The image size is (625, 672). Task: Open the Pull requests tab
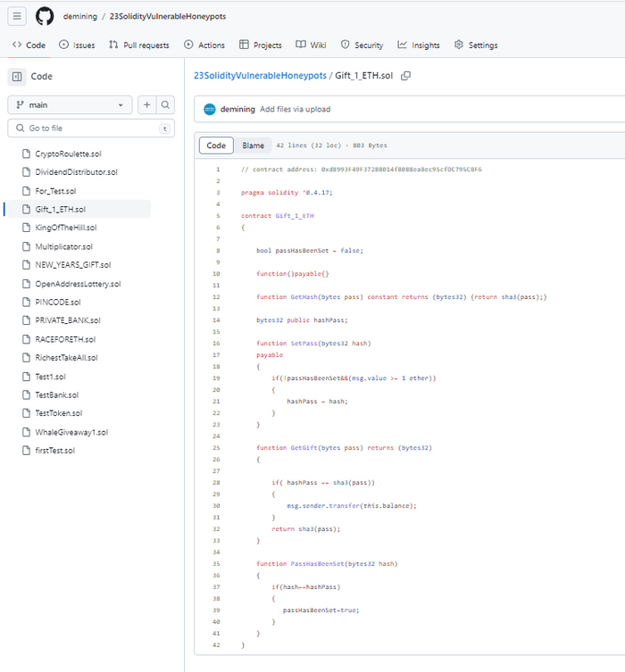[x=138, y=45]
